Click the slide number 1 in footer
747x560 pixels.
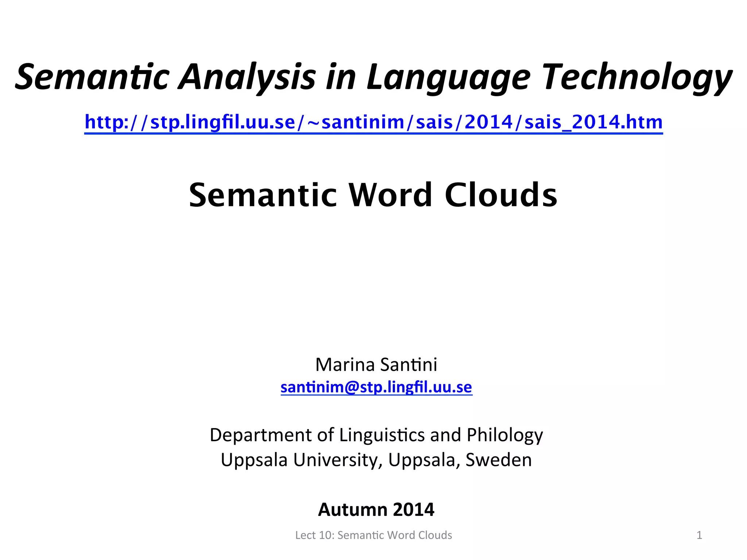[699, 535]
